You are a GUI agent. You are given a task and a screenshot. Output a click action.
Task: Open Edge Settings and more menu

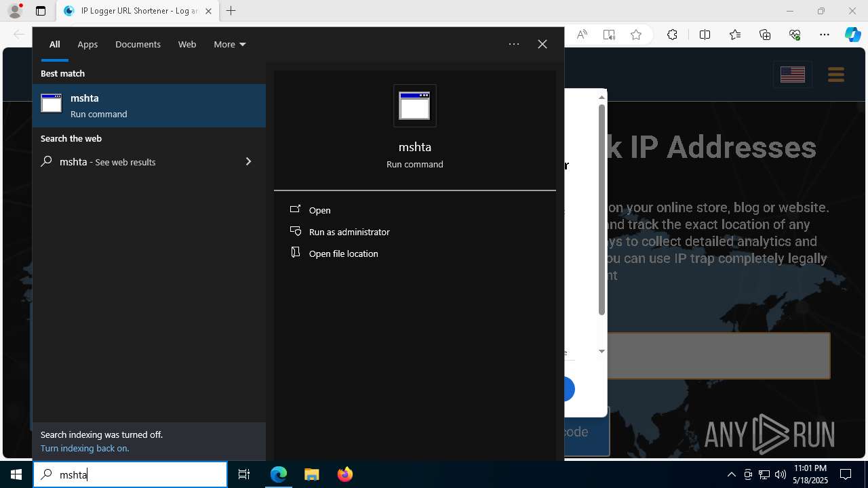825,35
